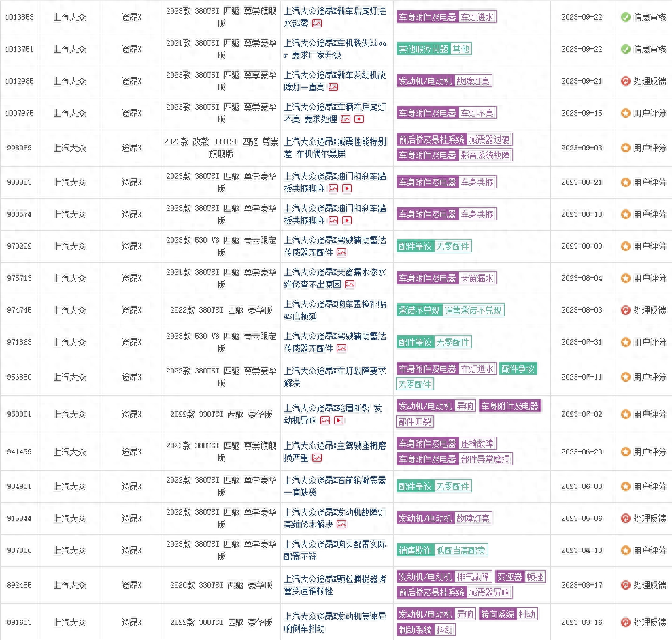Open complaint about 天窗漏水渗水
672x640 pixels.
click(x=335, y=278)
